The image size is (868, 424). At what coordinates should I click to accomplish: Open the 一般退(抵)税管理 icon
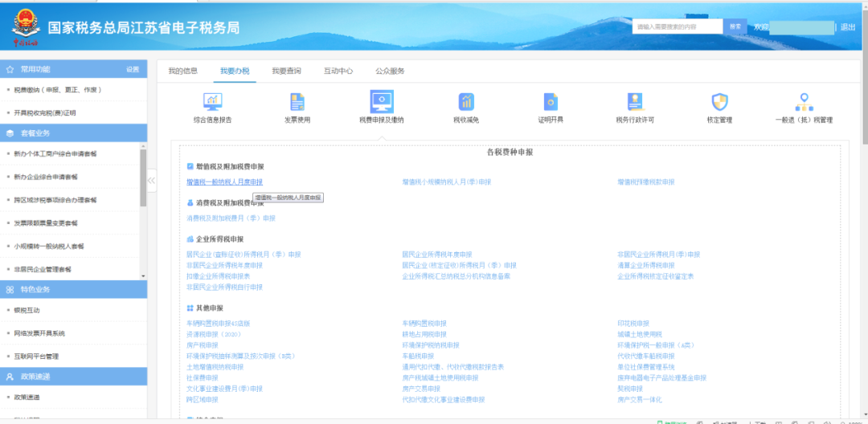805,102
